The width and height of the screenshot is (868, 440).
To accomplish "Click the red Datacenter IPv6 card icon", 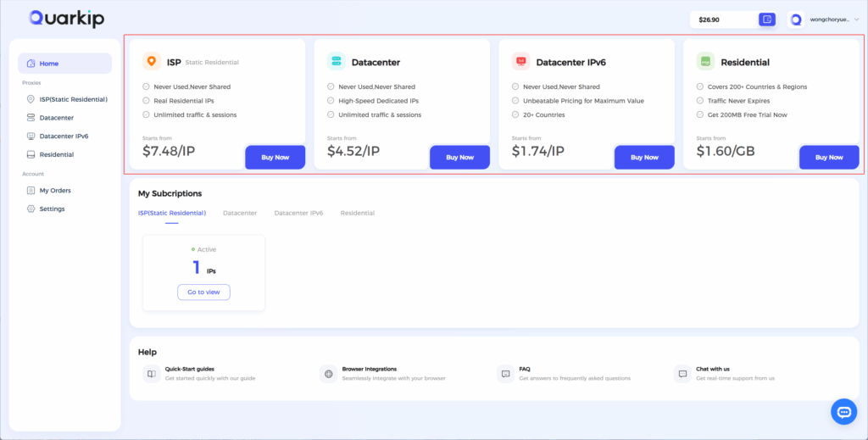I will click(x=521, y=61).
